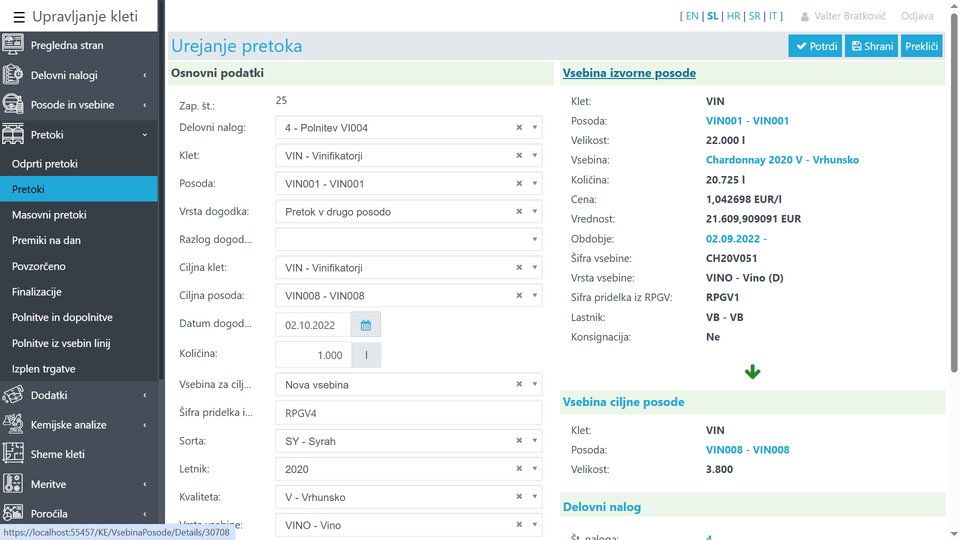
Task: Click the Kemijske analize icon
Action: (x=14, y=425)
